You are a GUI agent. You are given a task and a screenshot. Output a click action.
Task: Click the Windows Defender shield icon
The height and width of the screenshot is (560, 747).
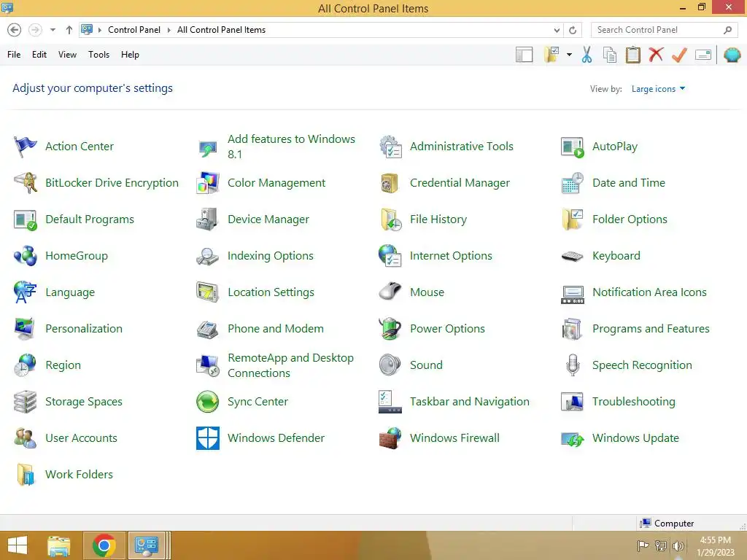[208, 438]
